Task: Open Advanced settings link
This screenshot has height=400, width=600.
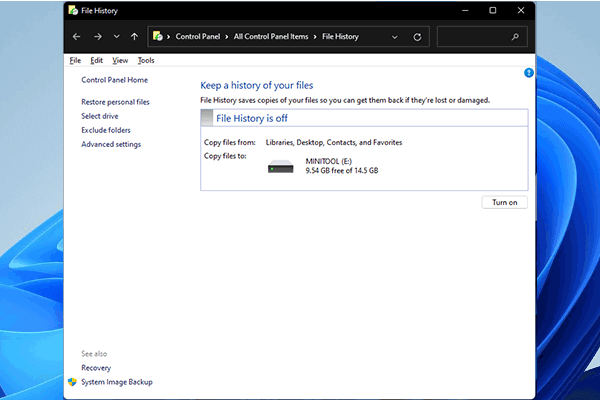Action: point(111,144)
